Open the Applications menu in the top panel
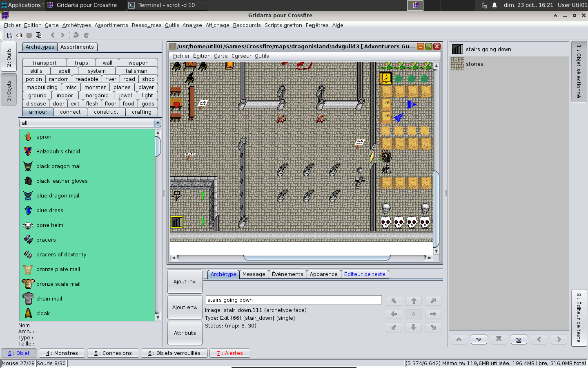 coord(21,5)
